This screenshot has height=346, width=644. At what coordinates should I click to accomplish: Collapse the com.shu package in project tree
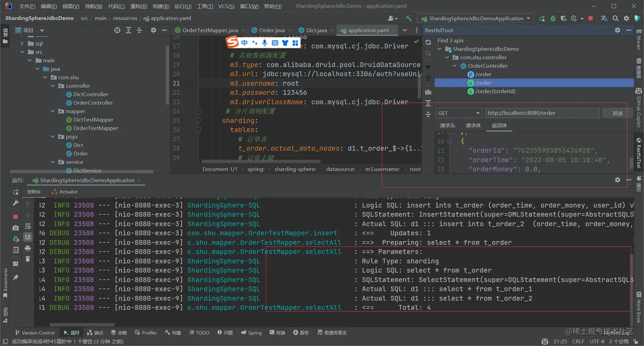point(46,77)
